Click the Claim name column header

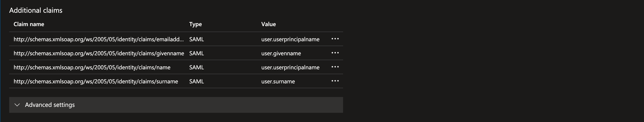[29, 24]
